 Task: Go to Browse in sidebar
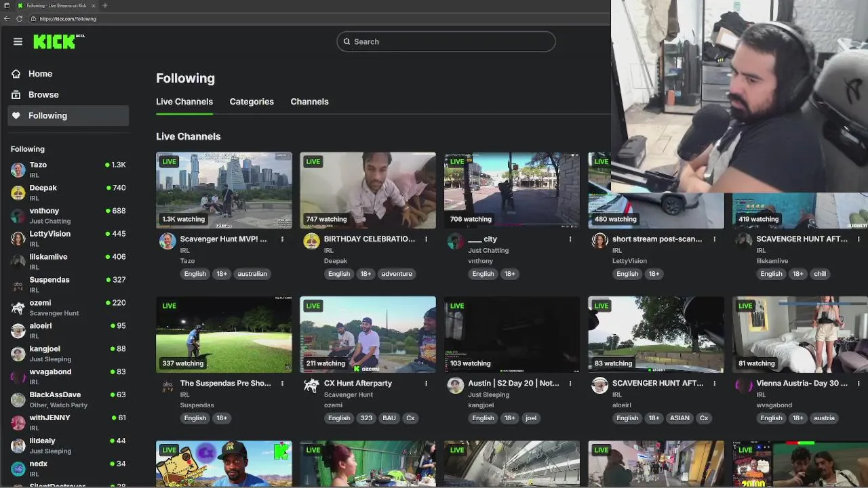point(68,95)
